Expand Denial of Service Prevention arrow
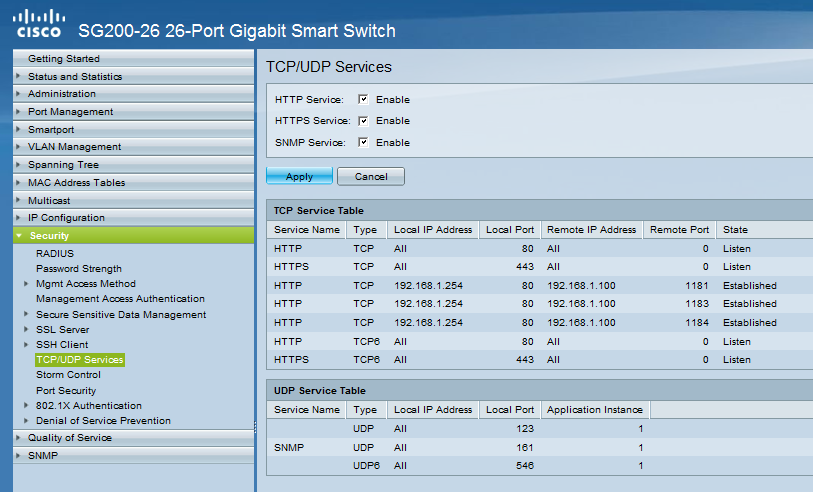The height and width of the screenshot is (492, 813). (x=26, y=420)
